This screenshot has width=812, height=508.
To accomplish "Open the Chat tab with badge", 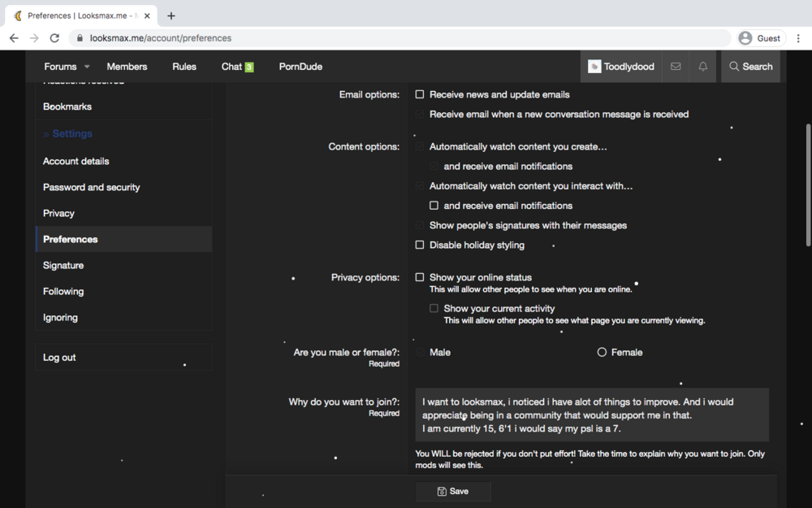I will click(237, 67).
